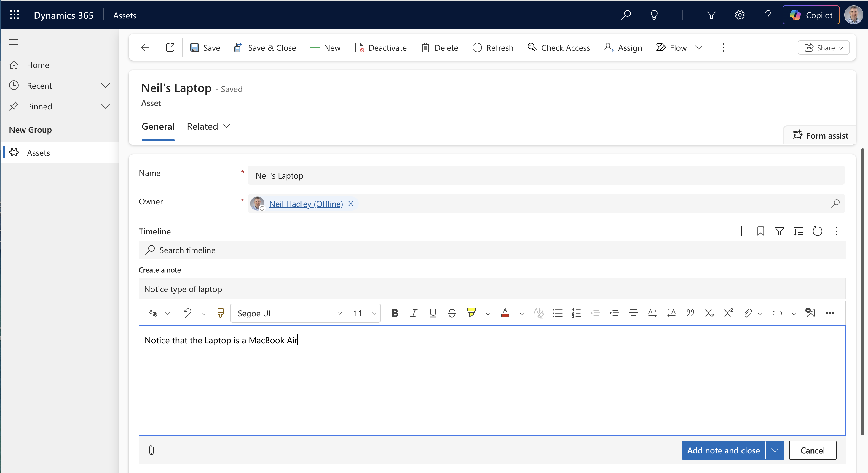The image size is (868, 473).
Task: Click Save & Close command
Action: pos(265,47)
